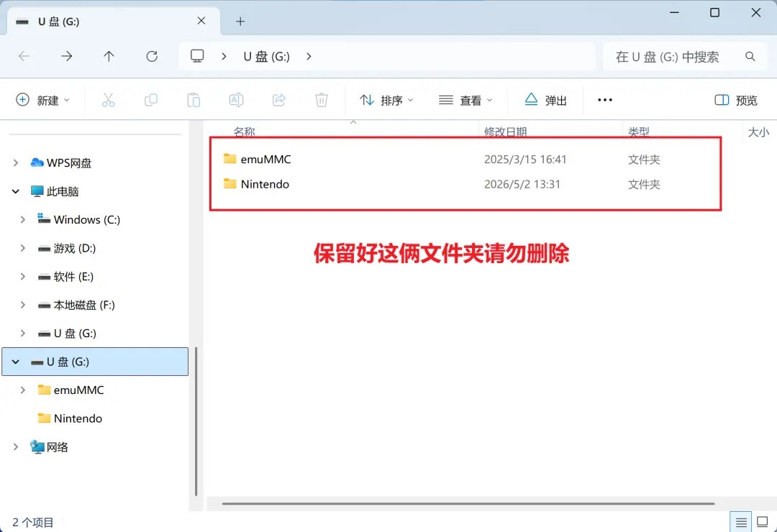Select 此电脑 in sidebar
The width and height of the screenshot is (777, 532).
tap(55, 191)
